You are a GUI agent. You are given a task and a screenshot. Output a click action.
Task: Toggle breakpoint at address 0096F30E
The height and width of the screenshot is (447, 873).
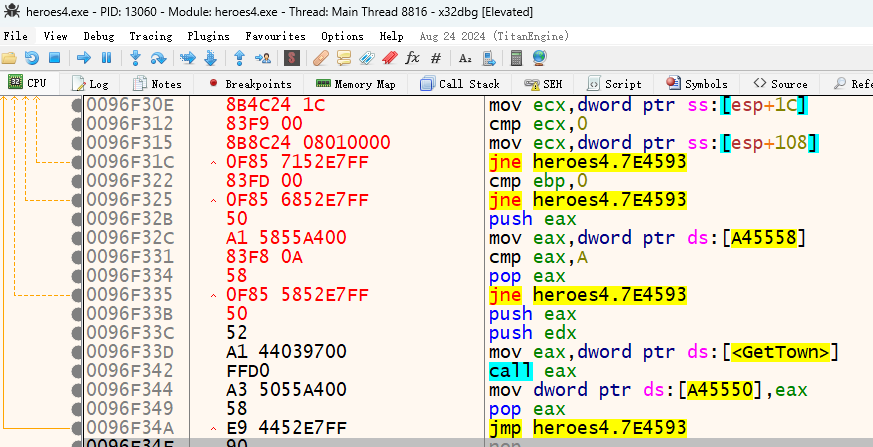(77, 105)
